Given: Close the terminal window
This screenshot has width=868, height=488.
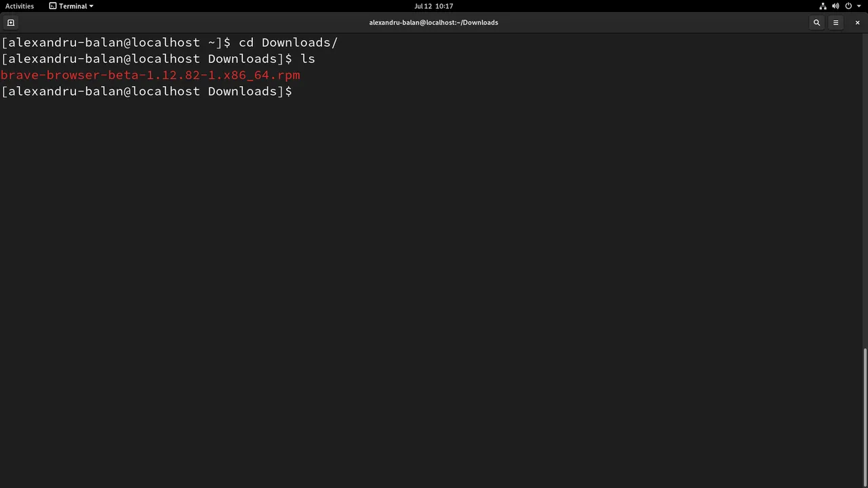Looking at the screenshot, I should tap(857, 22).
